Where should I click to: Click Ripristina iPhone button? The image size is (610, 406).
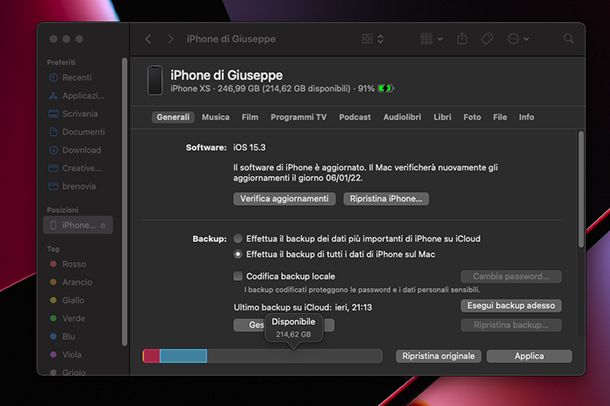[386, 199]
